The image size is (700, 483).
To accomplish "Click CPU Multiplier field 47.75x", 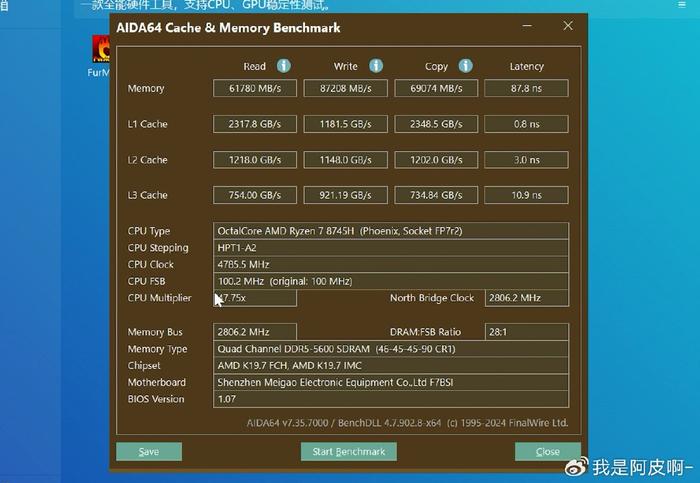I will pos(255,298).
